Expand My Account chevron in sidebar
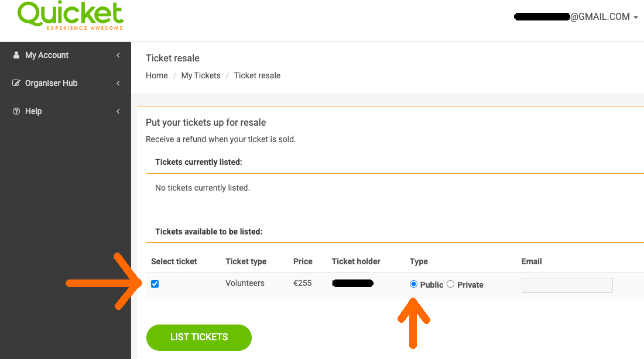Image resolution: width=644 pixels, height=359 pixels. coord(118,55)
